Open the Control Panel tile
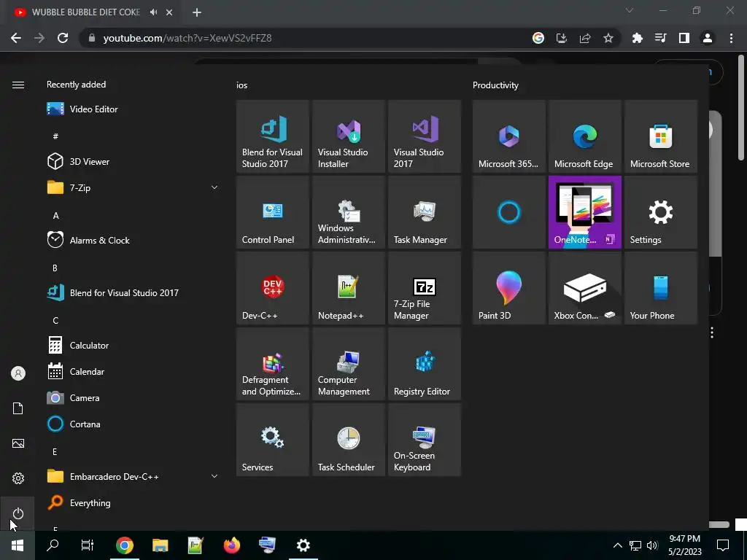The height and width of the screenshot is (560, 747). (273, 212)
